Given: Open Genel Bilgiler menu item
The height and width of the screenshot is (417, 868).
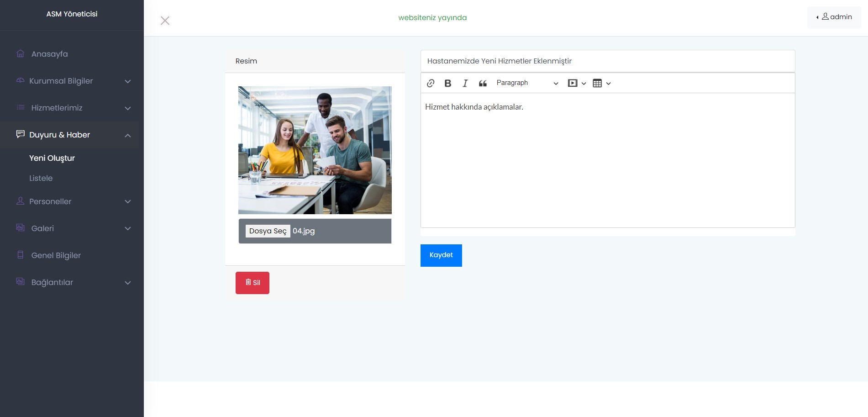Looking at the screenshot, I should [x=56, y=255].
